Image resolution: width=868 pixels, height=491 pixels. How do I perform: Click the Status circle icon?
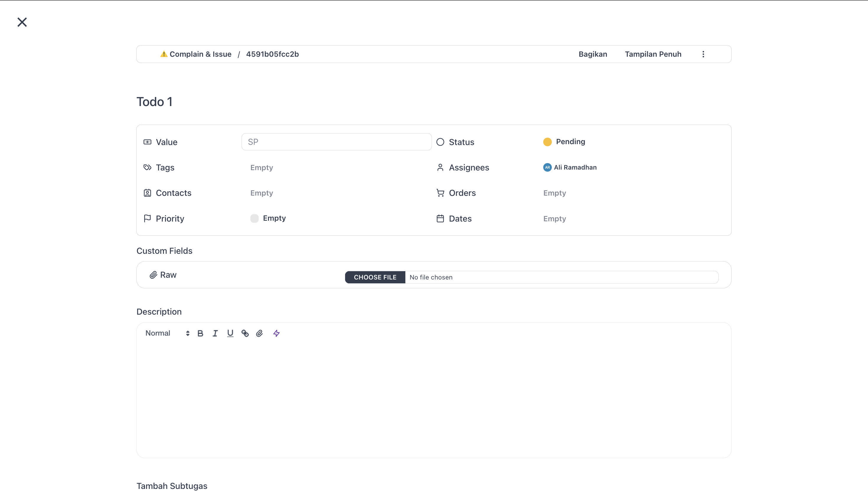[x=440, y=142]
